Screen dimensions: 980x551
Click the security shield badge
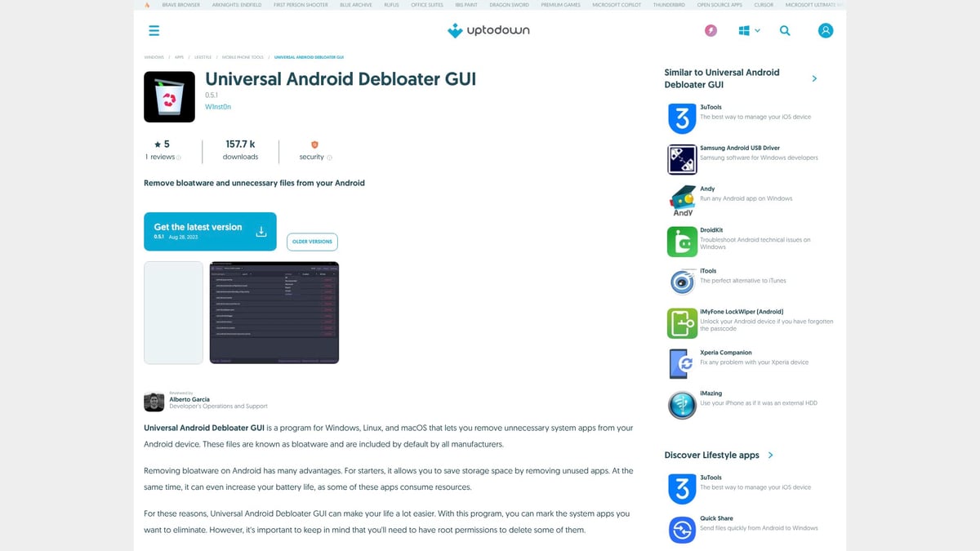[314, 144]
